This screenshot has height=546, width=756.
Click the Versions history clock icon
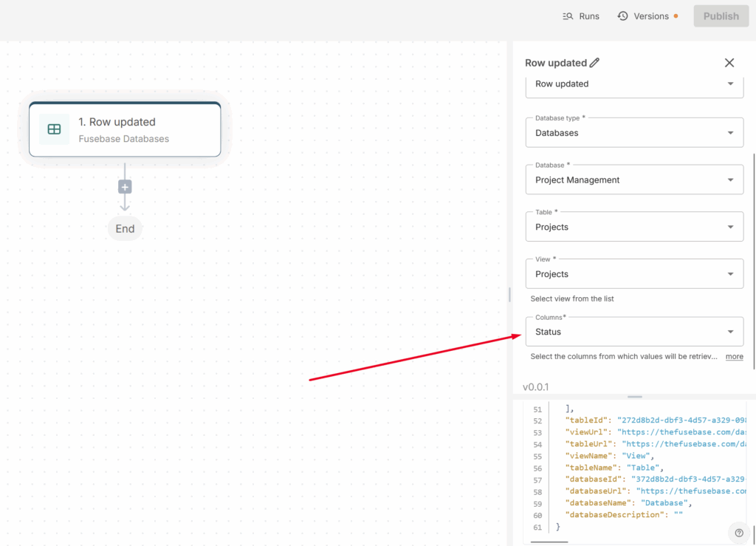(623, 16)
